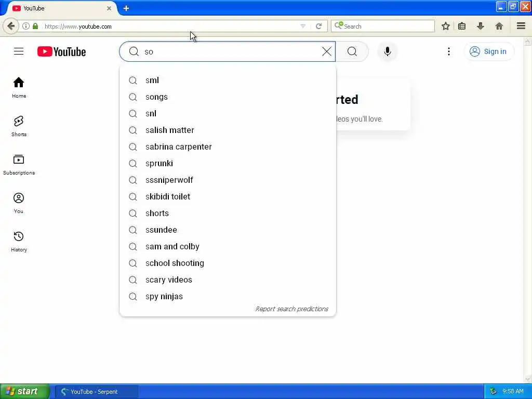
Task: Click the page vertical scrollbar
Action: point(527,210)
